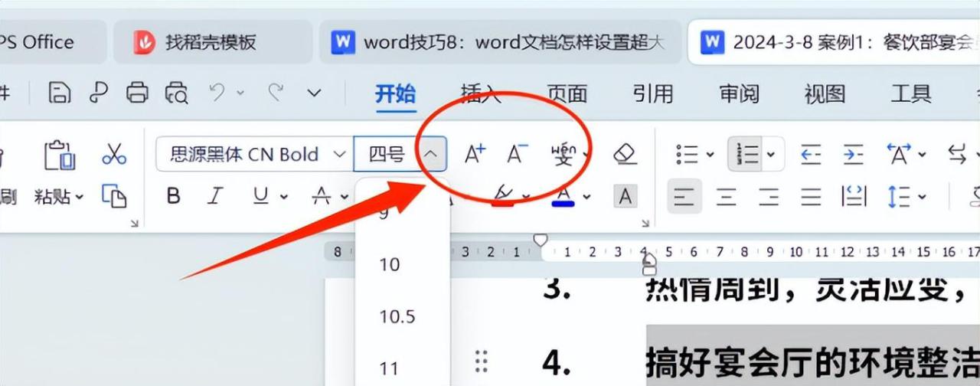Click the decrease indent icon
The width and height of the screenshot is (980, 386).
pyautogui.click(x=811, y=155)
